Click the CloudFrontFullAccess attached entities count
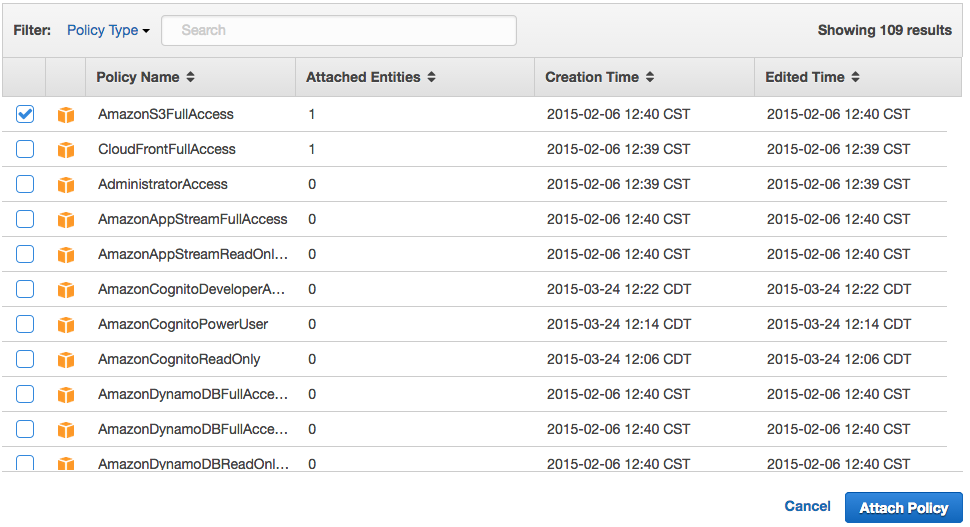The image size is (970, 527). click(x=312, y=149)
